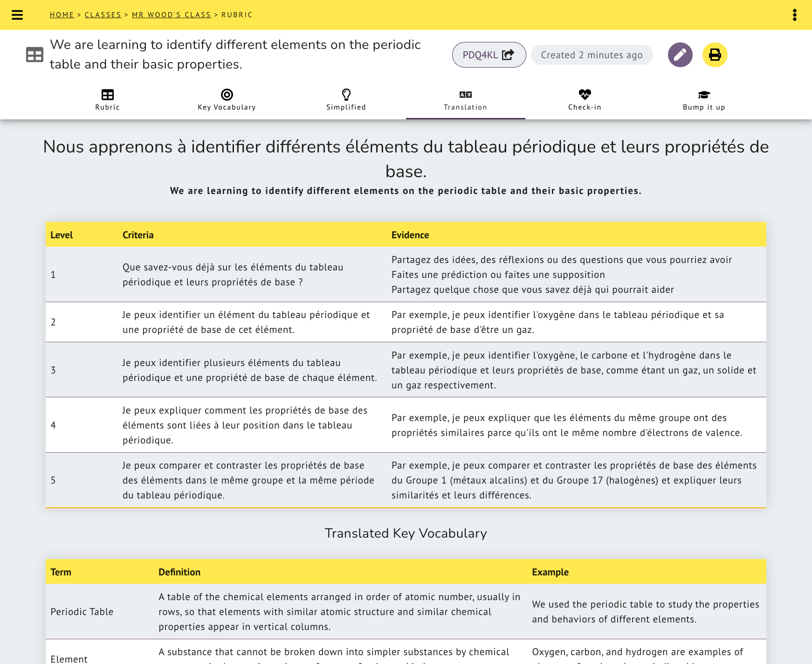This screenshot has width=812, height=664.
Task: Click level 4 criteria 'Je peux expliquer comment'
Action: tap(245, 425)
